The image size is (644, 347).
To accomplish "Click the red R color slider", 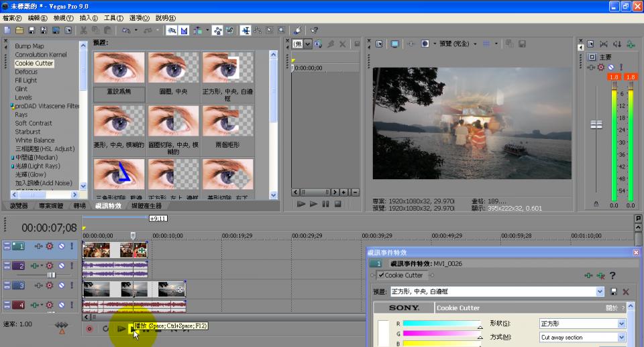I will click(441, 324).
